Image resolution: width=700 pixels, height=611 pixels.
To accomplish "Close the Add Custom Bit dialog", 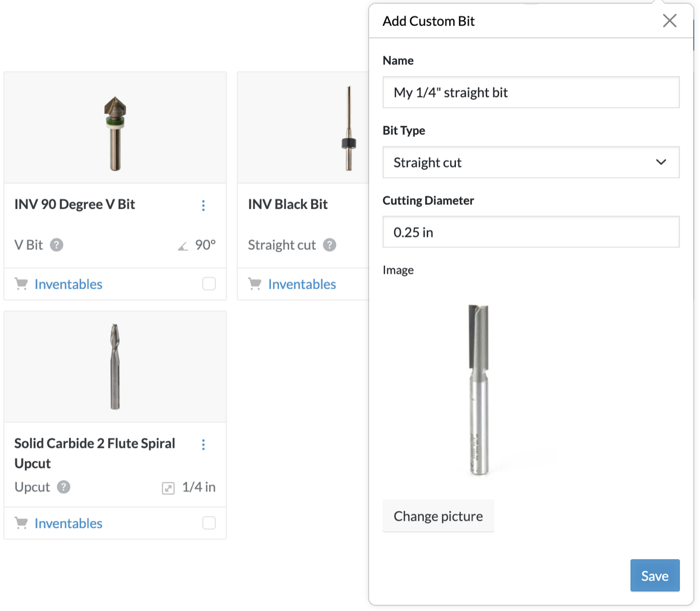I will (x=669, y=21).
